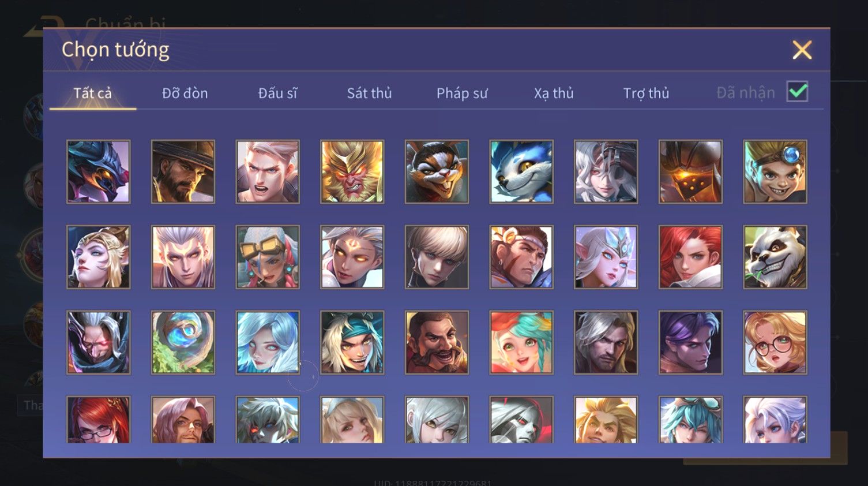Select the mustached dwarf hero portrait
Screen dimensions: 868x486
point(437,342)
